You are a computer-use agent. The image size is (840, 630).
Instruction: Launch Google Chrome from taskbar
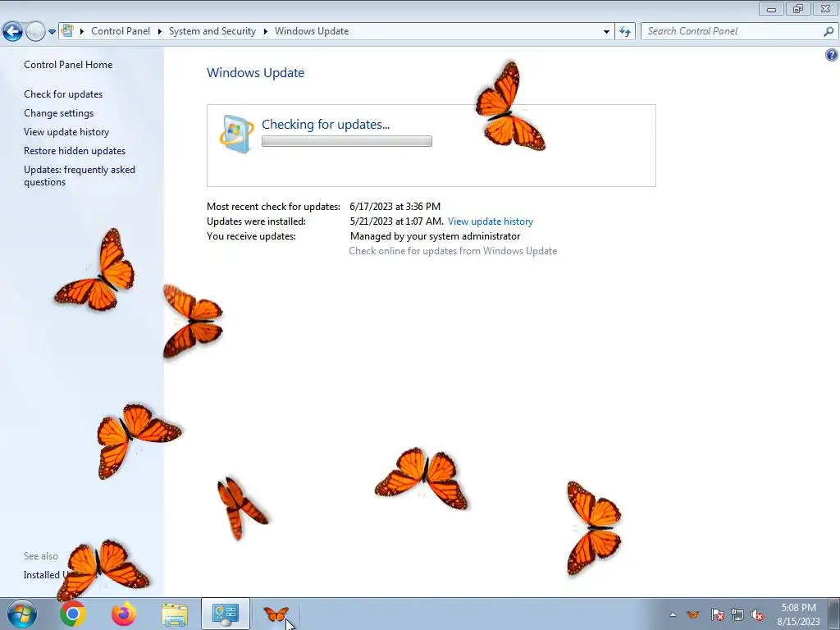coord(73,614)
